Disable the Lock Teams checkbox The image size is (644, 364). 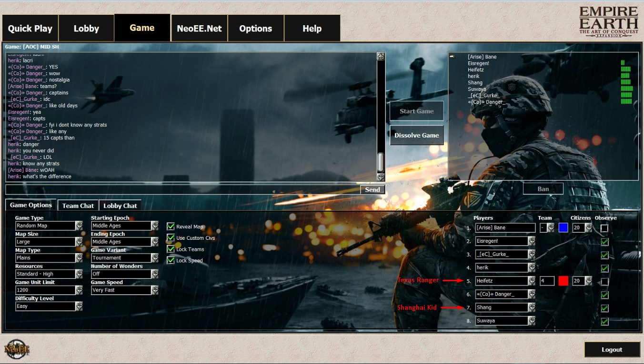171,249
